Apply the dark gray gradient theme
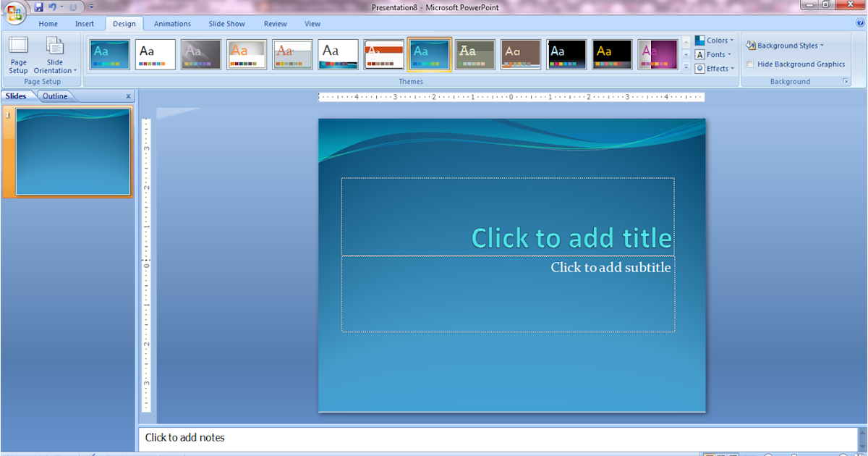 point(201,54)
